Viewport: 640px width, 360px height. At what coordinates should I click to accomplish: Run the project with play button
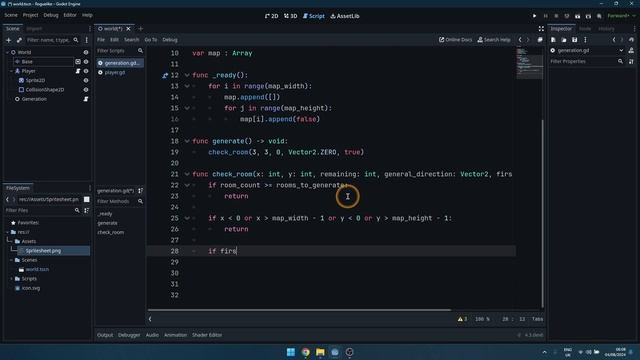(534, 16)
